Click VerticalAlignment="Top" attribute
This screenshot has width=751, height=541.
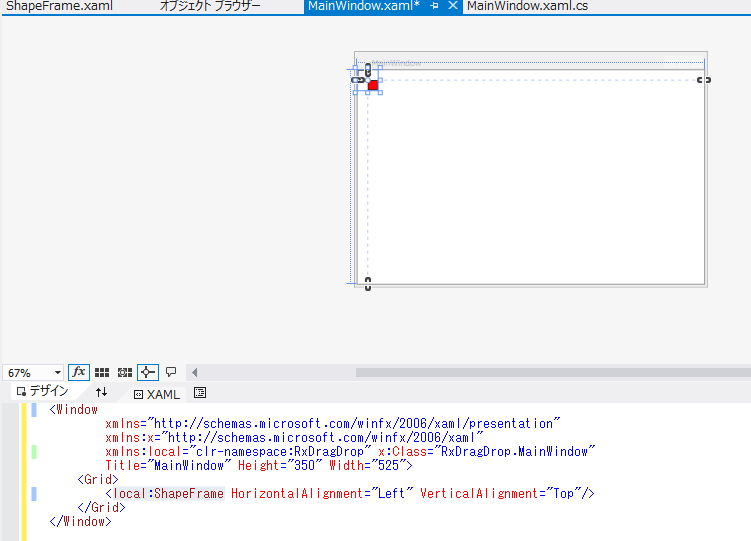[500, 494]
